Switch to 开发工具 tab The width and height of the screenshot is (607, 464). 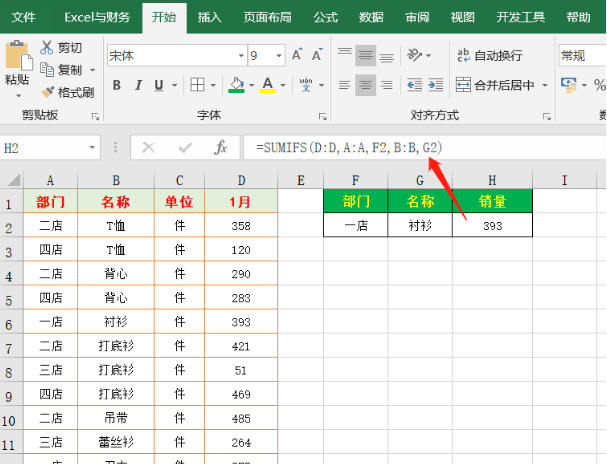point(521,17)
